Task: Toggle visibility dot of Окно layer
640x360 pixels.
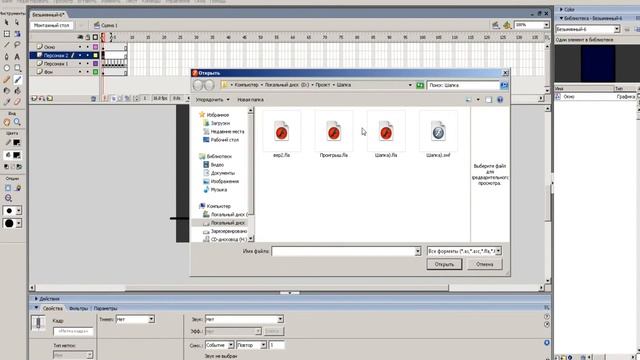Action: (80, 47)
